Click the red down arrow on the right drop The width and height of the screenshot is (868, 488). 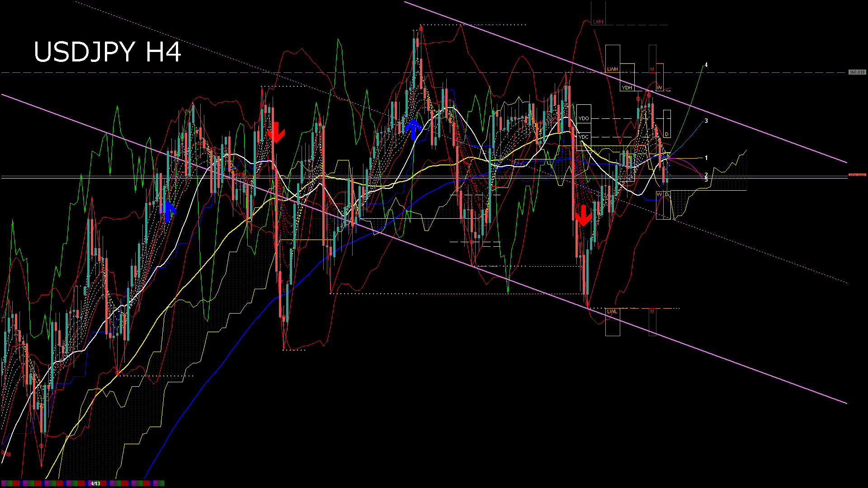tap(583, 216)
